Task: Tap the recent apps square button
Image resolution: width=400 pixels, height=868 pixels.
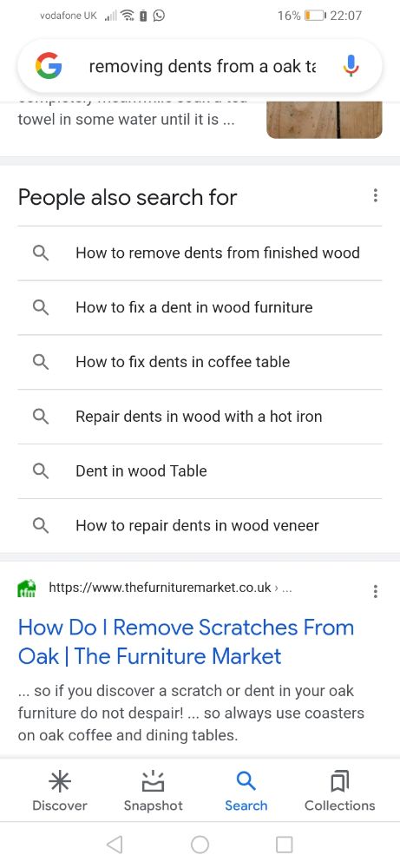Action: 285,845
